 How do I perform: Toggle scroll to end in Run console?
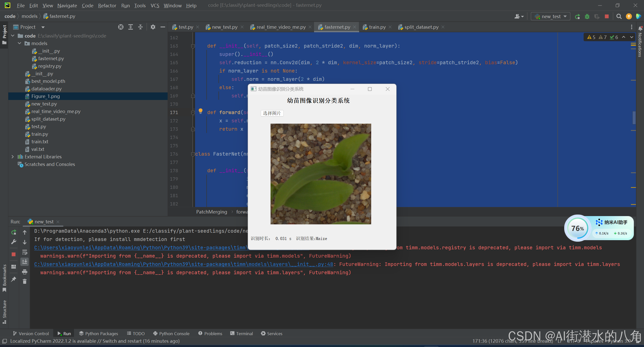click(25, 262)
